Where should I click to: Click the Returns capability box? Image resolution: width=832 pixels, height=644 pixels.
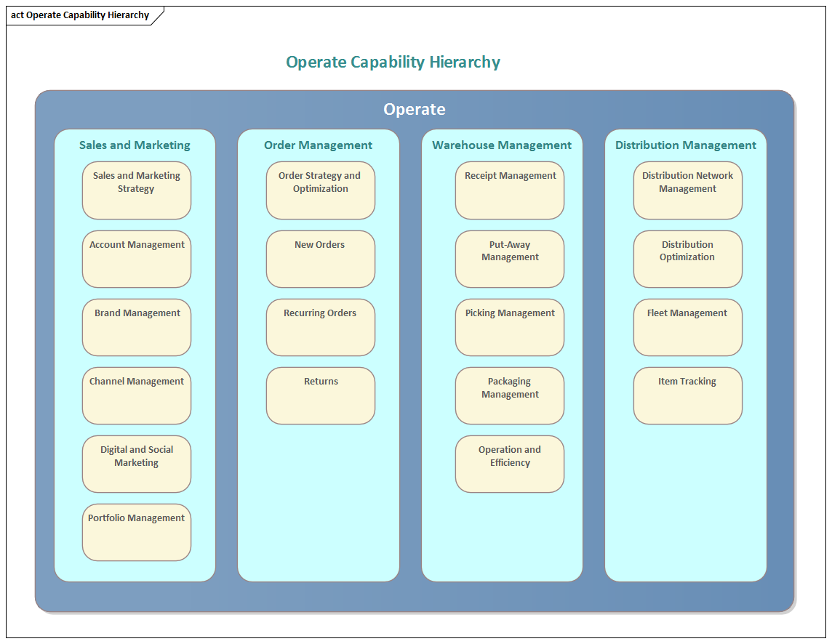point(320,395)
